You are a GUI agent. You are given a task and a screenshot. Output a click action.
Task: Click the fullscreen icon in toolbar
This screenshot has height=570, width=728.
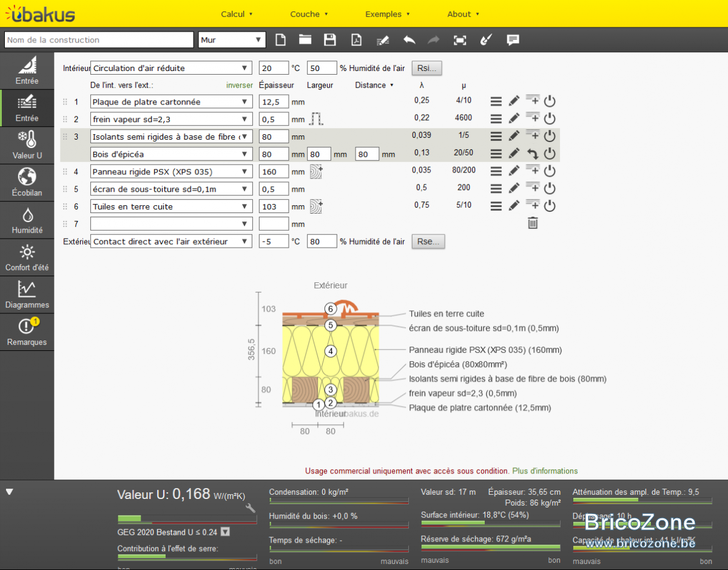pos(460,40)
